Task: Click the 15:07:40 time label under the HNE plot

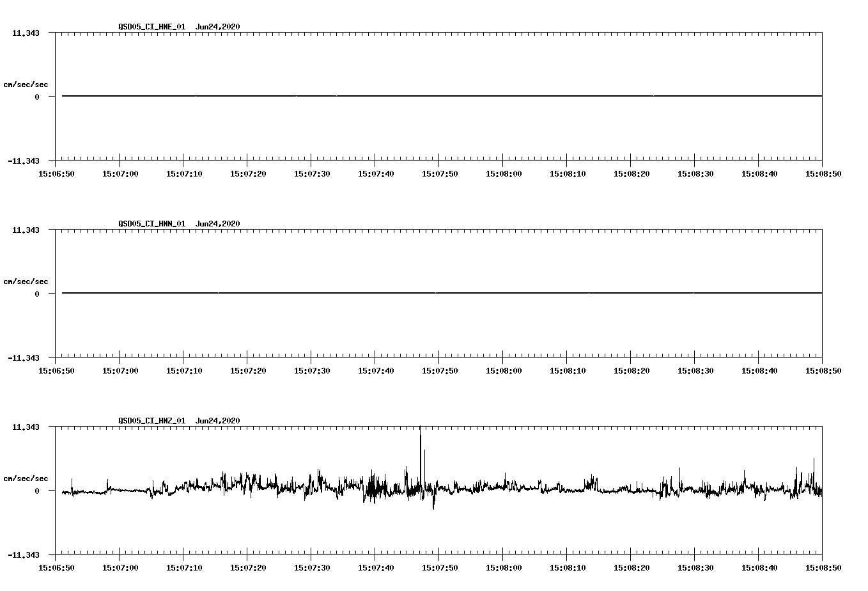Action: (x=376, y=173)
